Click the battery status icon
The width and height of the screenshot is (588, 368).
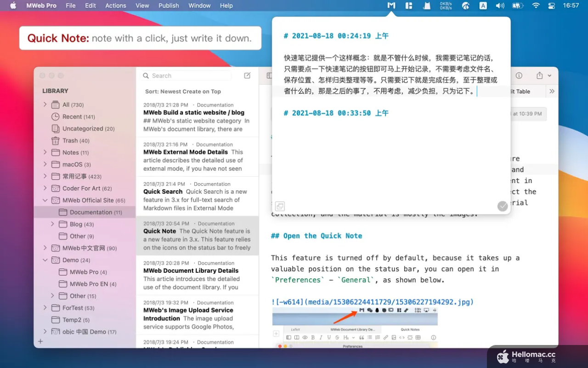518,6
